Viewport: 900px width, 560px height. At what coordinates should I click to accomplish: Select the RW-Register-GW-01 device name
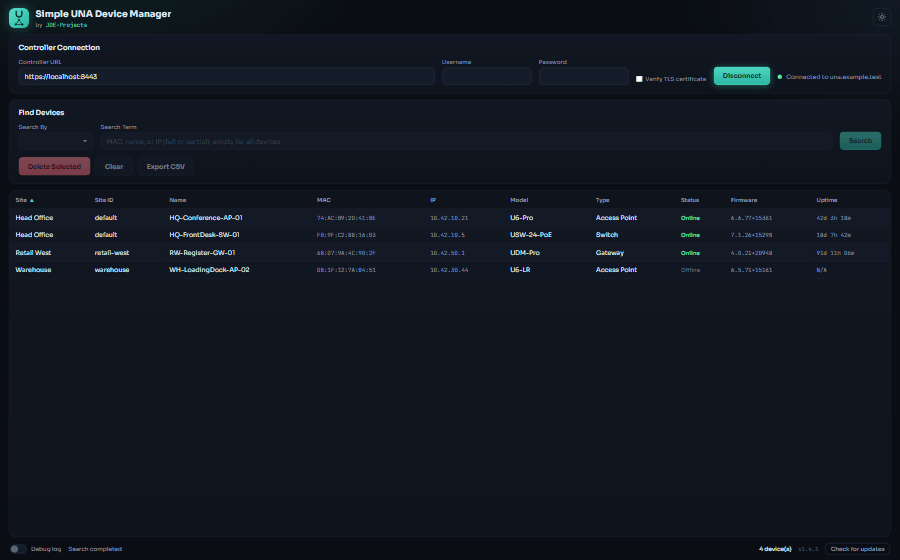pos(202,252)
